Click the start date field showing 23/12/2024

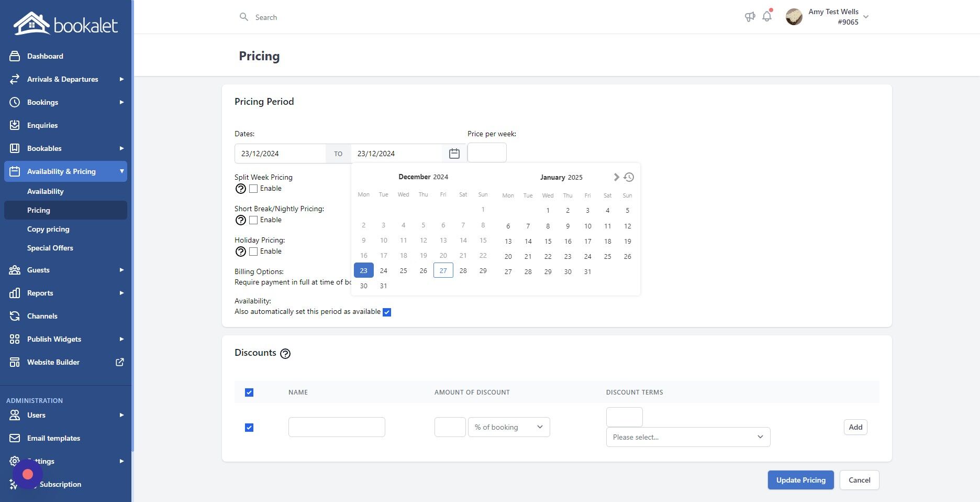click(280, 154)
